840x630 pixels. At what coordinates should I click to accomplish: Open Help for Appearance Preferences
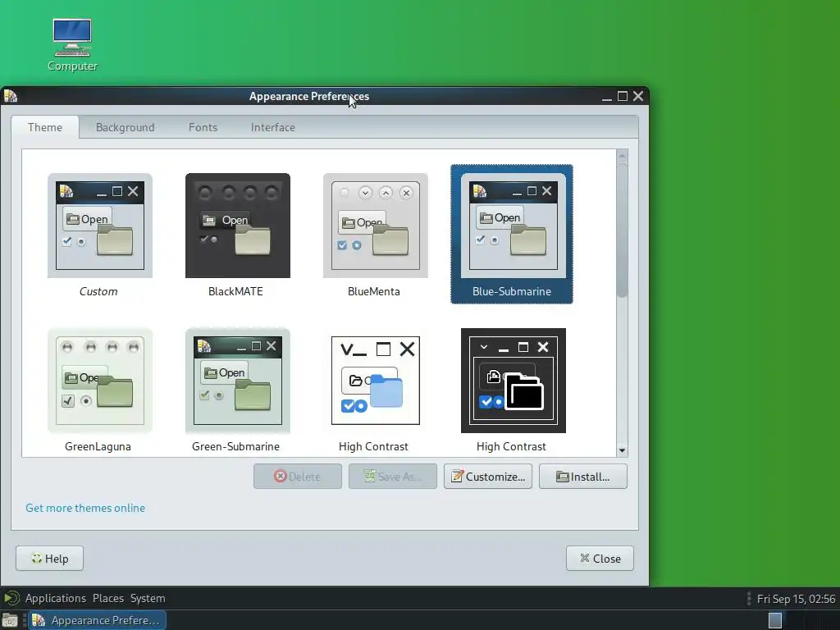tap(50, 558)
